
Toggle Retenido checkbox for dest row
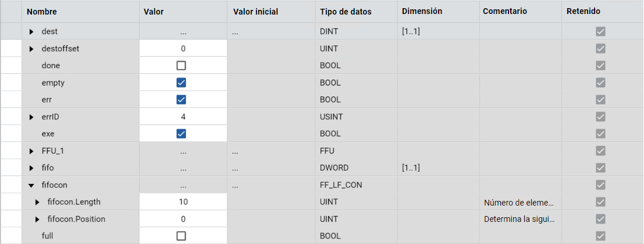(600, 31)
